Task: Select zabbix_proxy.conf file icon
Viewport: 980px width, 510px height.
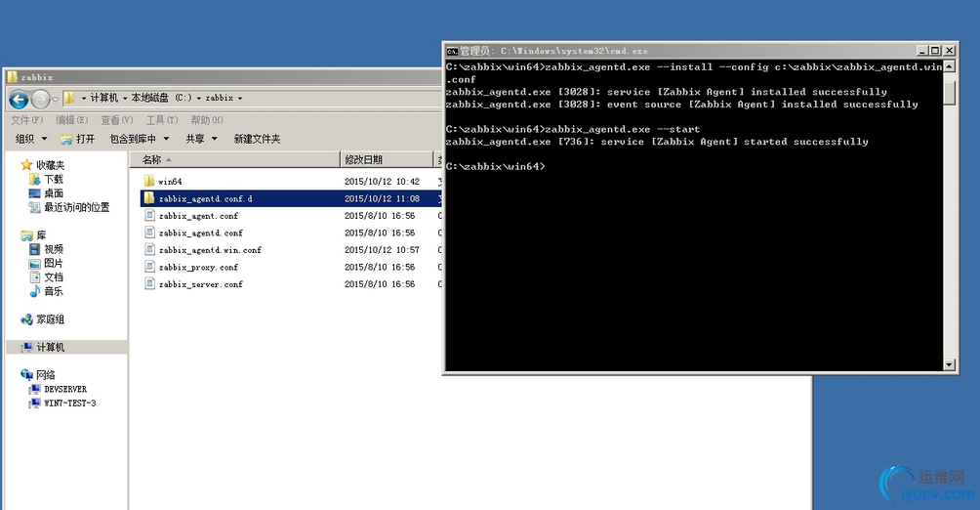Action: (x=149, y=267)
